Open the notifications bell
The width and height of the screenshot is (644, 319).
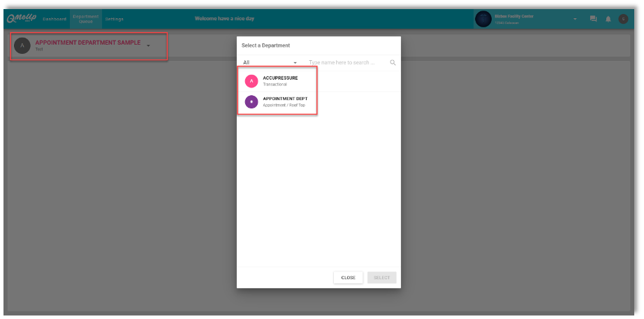pyautogui.click(x=608, y=19)
